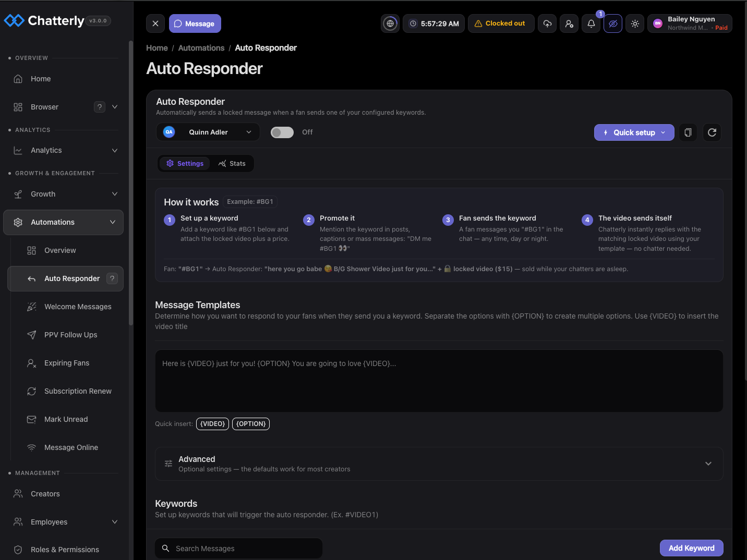The height and width of the screenshot is (560, 747).
Task: Click the Creators people icon
Action: pyautogui.click(x=18, y=494)
